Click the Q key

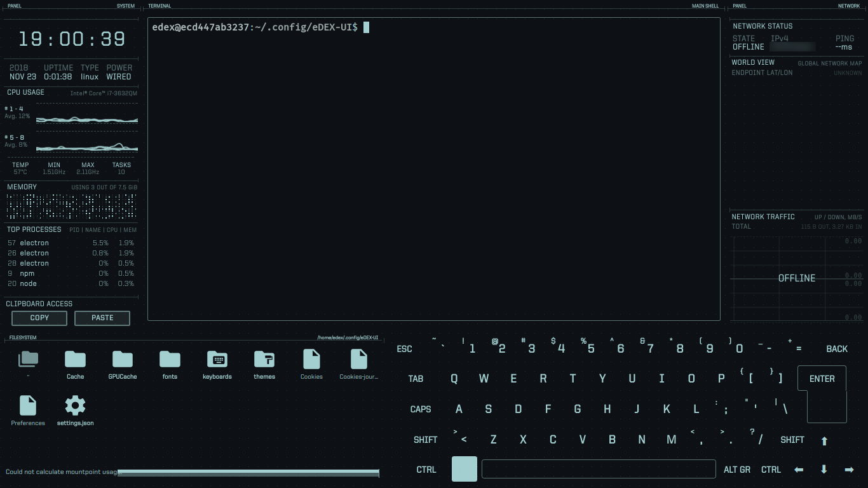[454, 379]
